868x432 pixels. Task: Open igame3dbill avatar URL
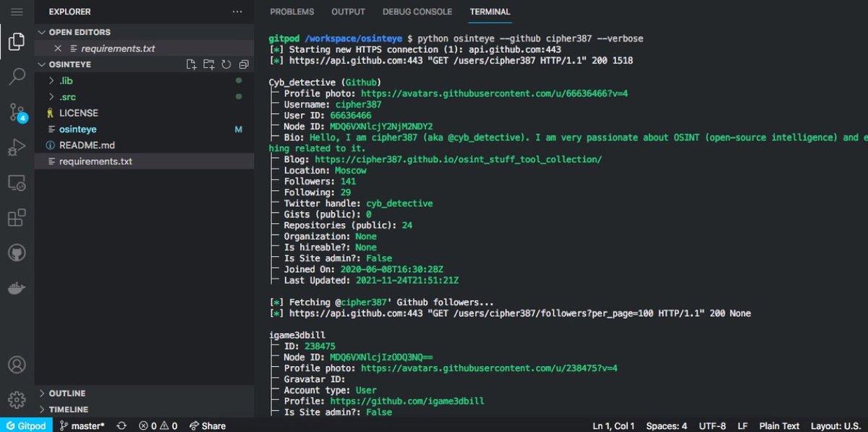490,368
